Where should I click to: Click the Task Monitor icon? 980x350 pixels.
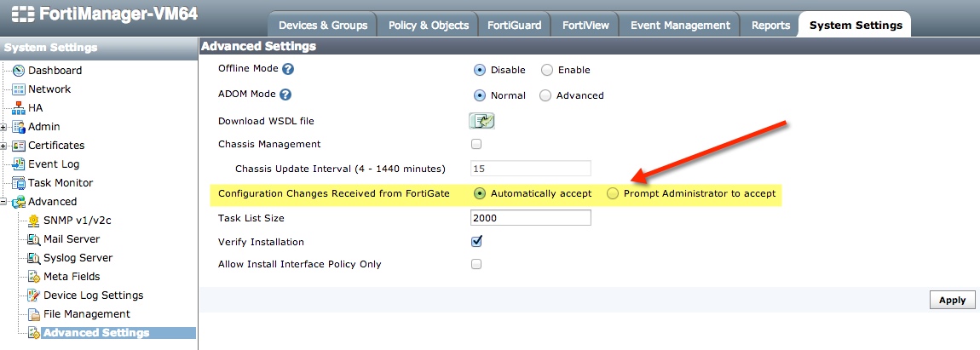pyautogui.click(x=19, y=183)
